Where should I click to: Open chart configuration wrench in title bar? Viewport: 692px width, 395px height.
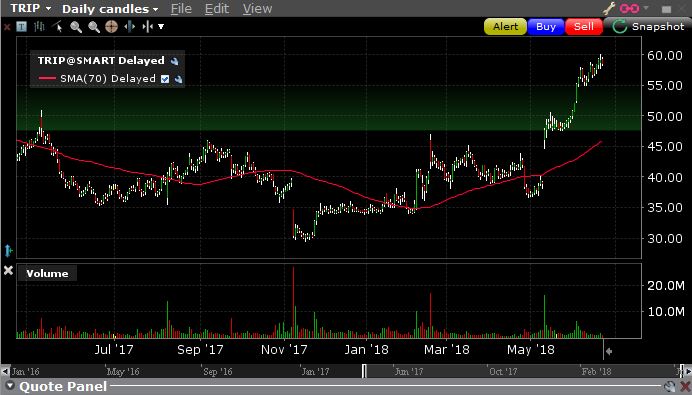tap(609, 8)
